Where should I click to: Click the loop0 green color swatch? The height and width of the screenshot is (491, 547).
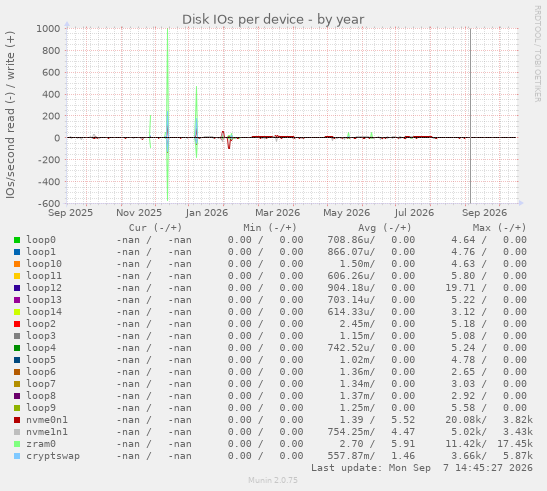[x=17, y=240]
